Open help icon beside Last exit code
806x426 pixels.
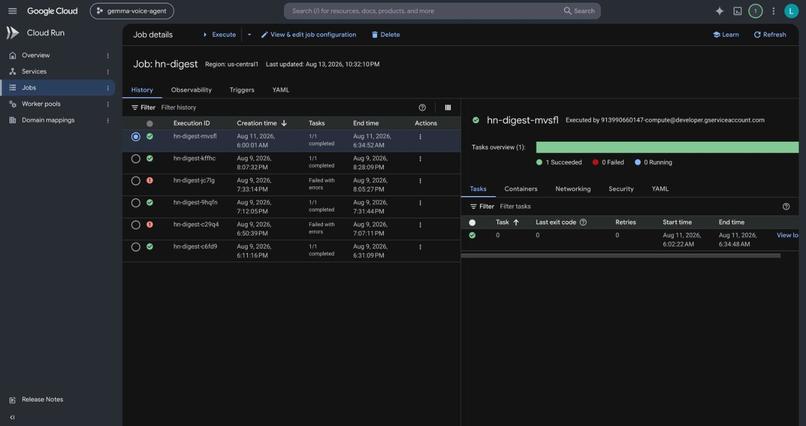tap(583, 223)
